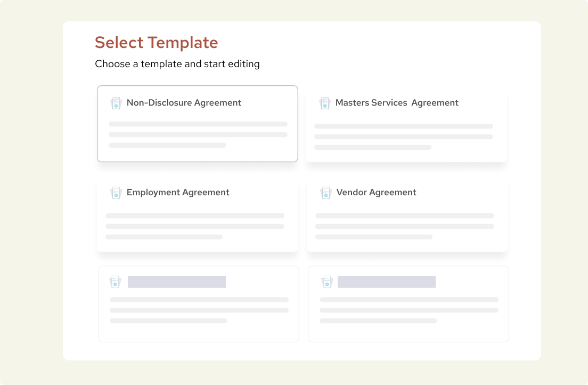The image size is (588, 385).
Task: Open the Non-Disclosure Agreement title link
Action: click(x=184, y=102)
